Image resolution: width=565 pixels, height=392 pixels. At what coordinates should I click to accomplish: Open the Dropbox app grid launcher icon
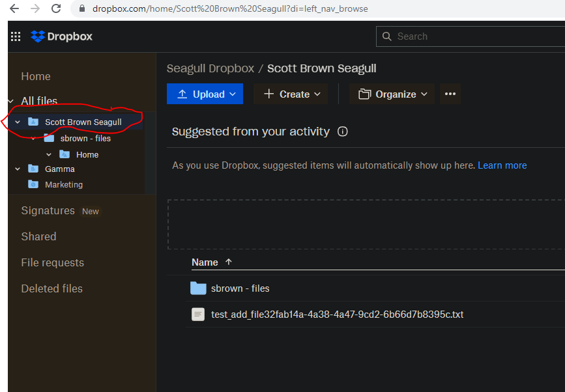click(x=16, y=36)
